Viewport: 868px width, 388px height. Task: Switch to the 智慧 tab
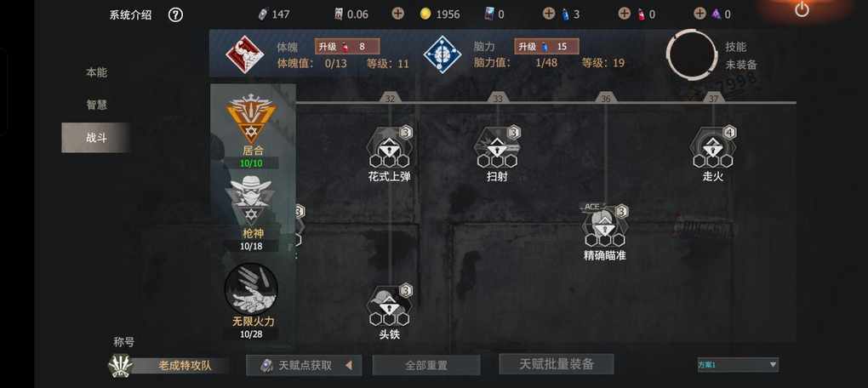click(x=96, y=105)
